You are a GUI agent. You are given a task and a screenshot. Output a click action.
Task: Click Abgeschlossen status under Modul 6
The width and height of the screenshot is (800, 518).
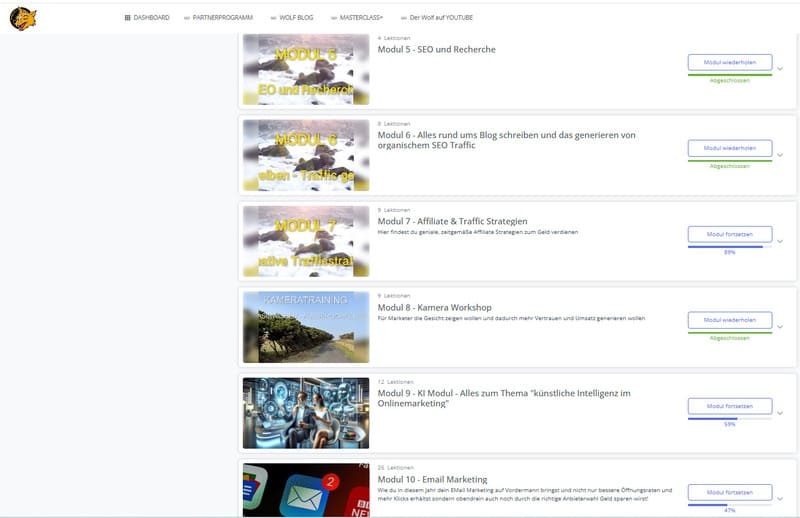click(x=730, y=166)
